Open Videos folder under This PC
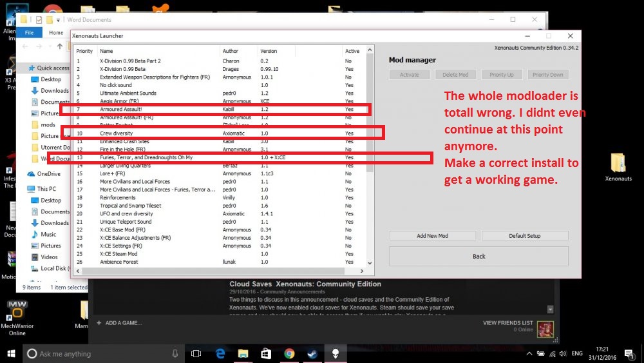 pos(44,257)
